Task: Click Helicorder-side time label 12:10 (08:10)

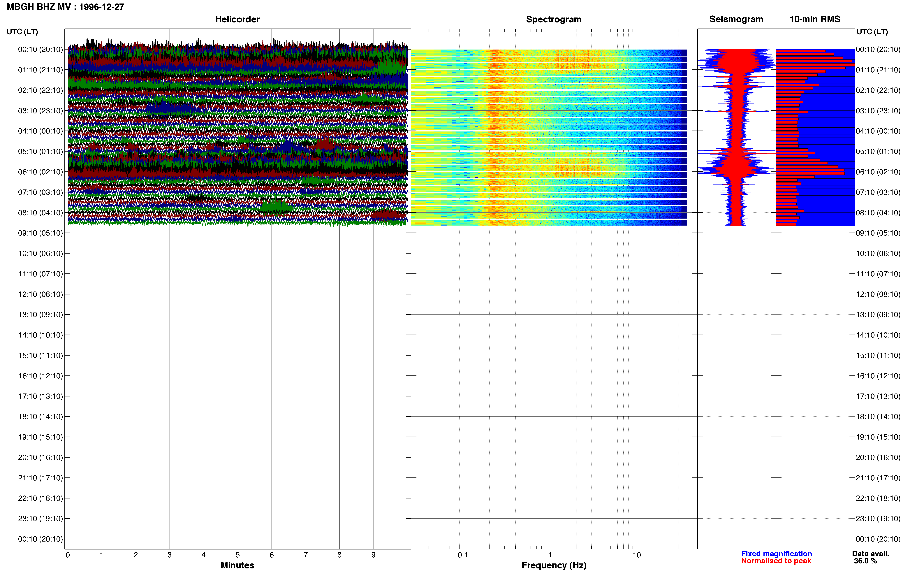Action: (x=41, y=294)
